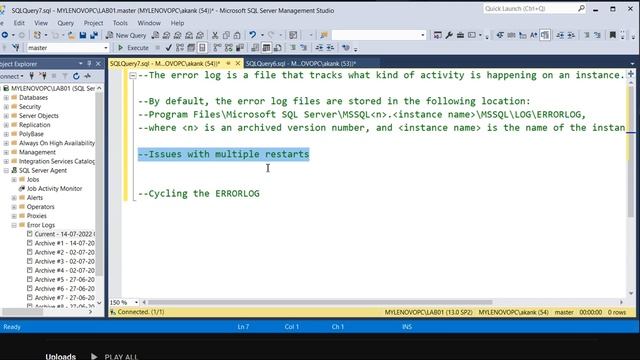The width and height of the screenshot is (640, 360).
Task: Open the Tools menu
Action: pyautogui.click(x=120, y=23)
